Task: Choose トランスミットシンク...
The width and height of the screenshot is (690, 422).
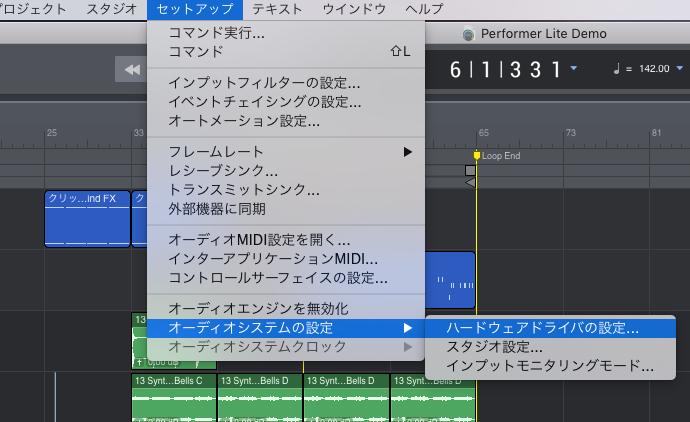Action: pos(286,190)
